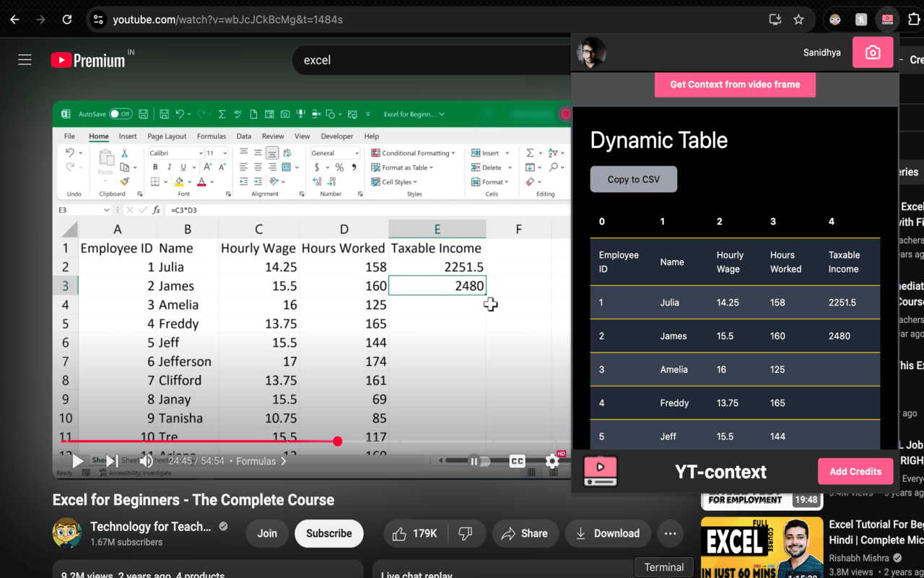Viewport: 924px width, 578px height.
Task: Click the Add Credits button
Action: [x=855, y=471]
